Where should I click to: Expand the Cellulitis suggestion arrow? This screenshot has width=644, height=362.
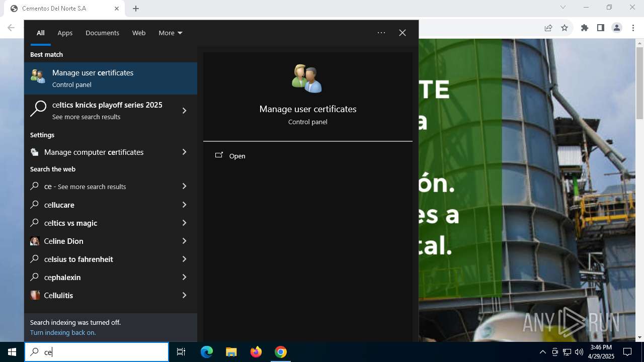[184, 295]
